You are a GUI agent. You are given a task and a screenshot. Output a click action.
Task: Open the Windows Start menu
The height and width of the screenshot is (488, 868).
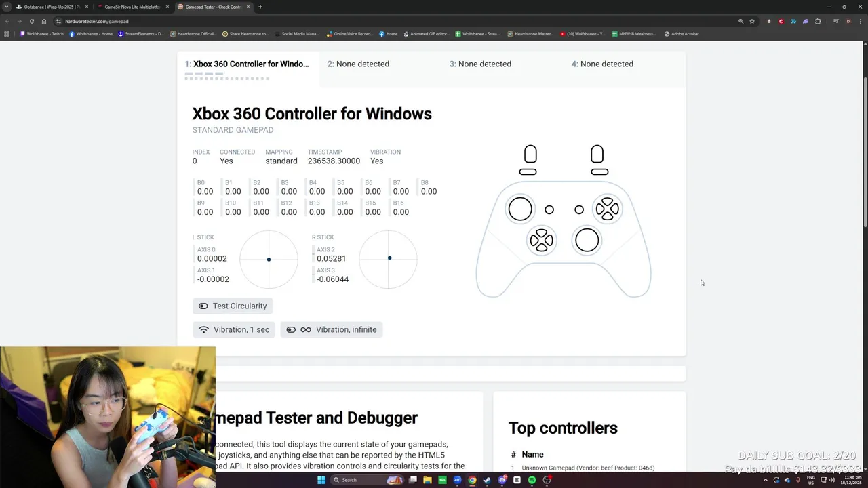point(321,480)
